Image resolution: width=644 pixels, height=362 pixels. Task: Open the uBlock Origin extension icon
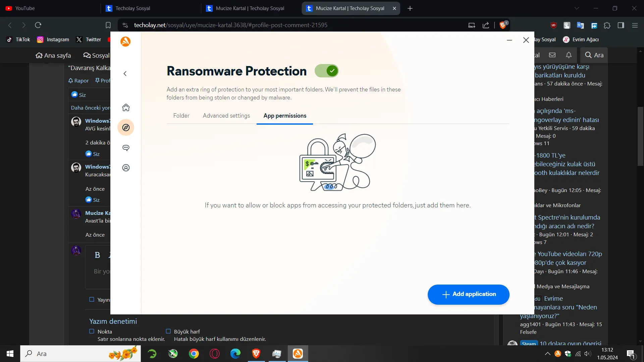click(x=553, y=25)
